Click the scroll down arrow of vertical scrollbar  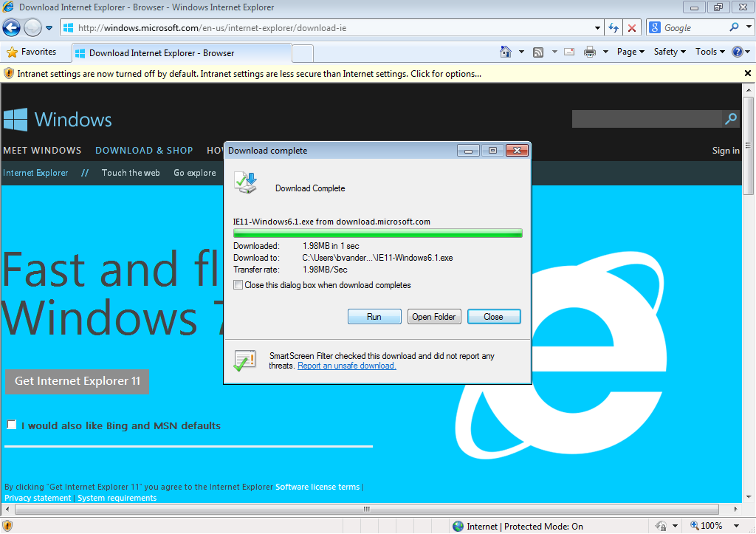(x=749, y=497)
